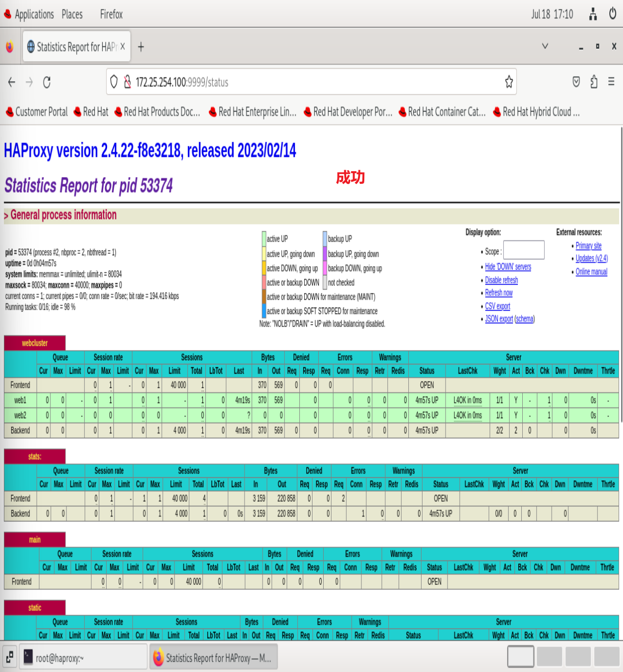Screen dimensions: 623x672
Task: Go back with the browser back arrow
Action: 12,82
